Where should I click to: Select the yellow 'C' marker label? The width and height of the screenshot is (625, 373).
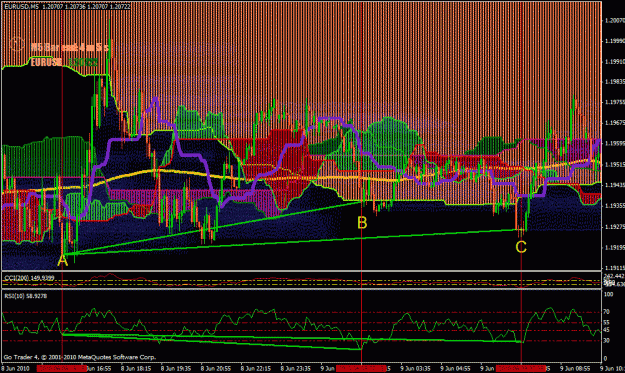[x=521, y=247]
